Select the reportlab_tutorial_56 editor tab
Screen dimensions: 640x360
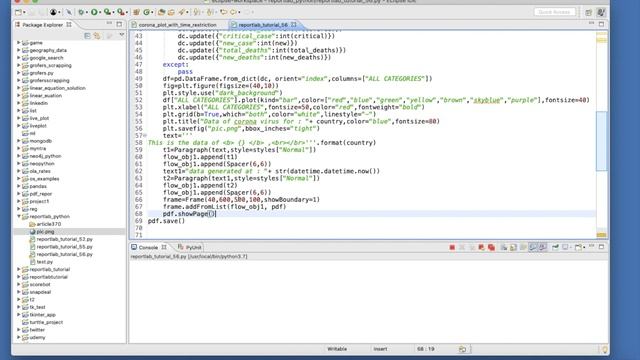[263, 25]
